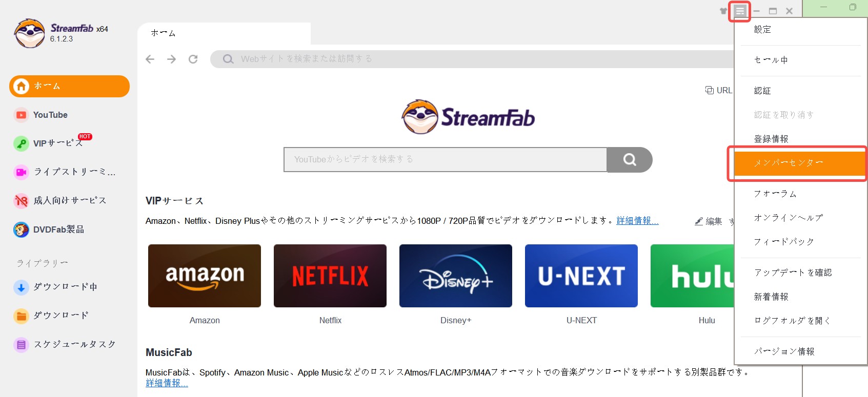Image resolution: width=868 pixels, height=397 pixels.
Task: Focus the Webサイト address bar field
Action: [x=472, y=59]
